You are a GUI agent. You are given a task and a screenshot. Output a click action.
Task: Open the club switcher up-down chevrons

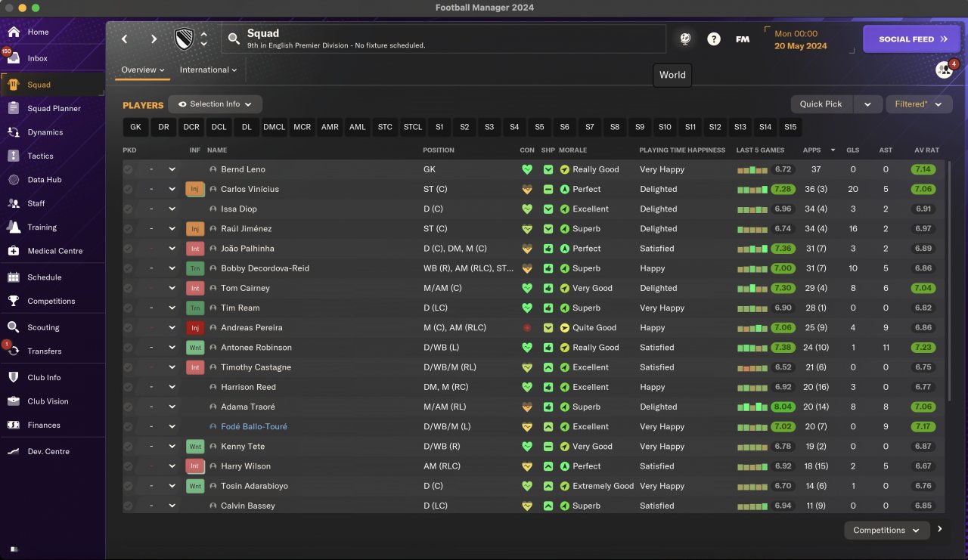[x=203, y=39]
